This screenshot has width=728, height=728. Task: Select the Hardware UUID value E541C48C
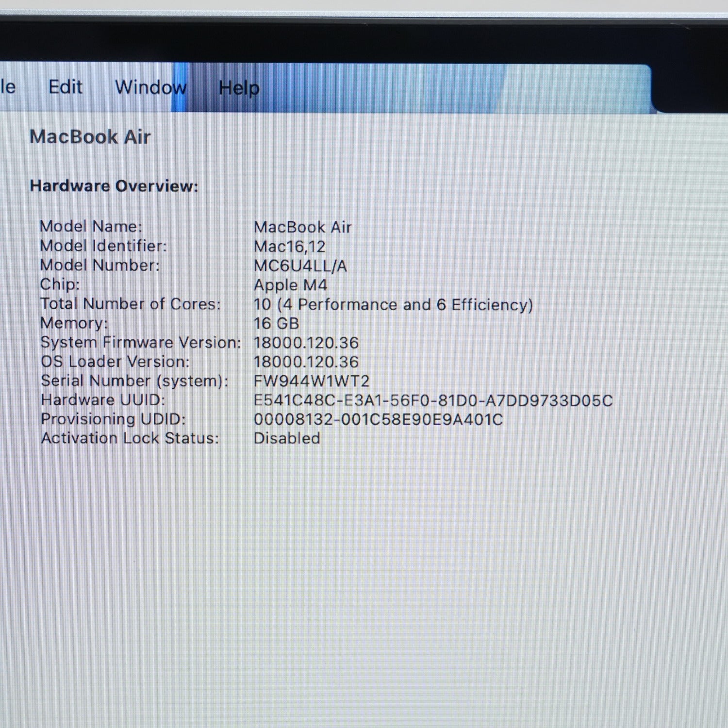tap(433, 401)
